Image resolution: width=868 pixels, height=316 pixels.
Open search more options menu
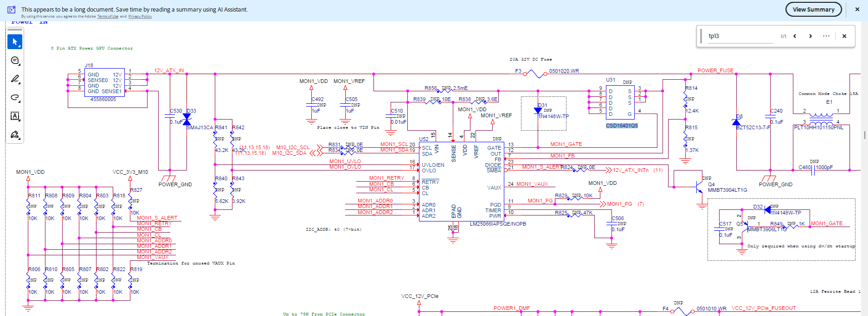coord(826,36)
